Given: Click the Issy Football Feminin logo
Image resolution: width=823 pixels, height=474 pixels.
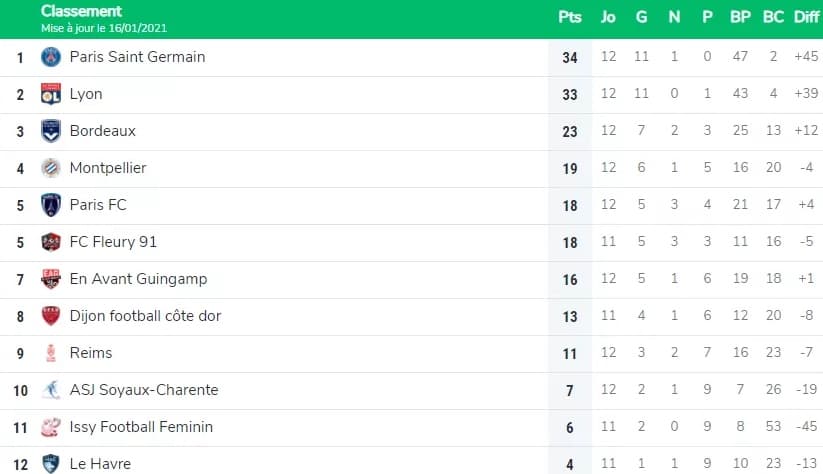Looking at the screenshot, I should (51, 427).
